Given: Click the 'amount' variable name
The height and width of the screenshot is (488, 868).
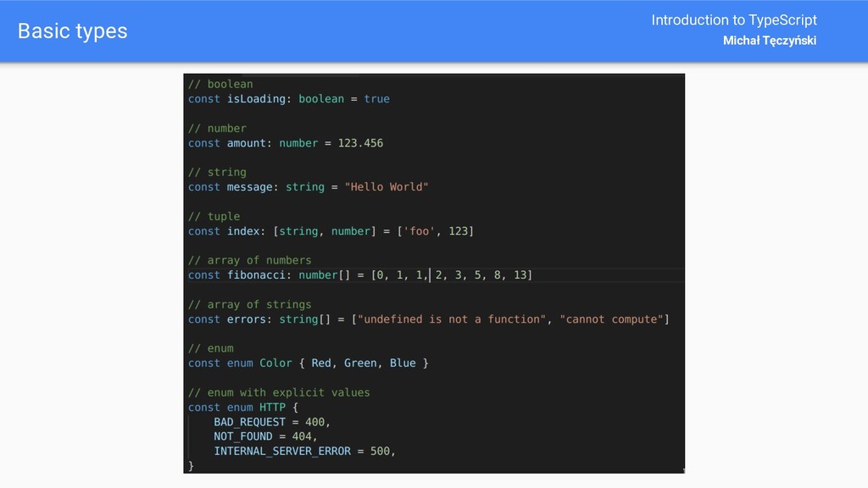Looking at the screenshot, I should 247,143.
